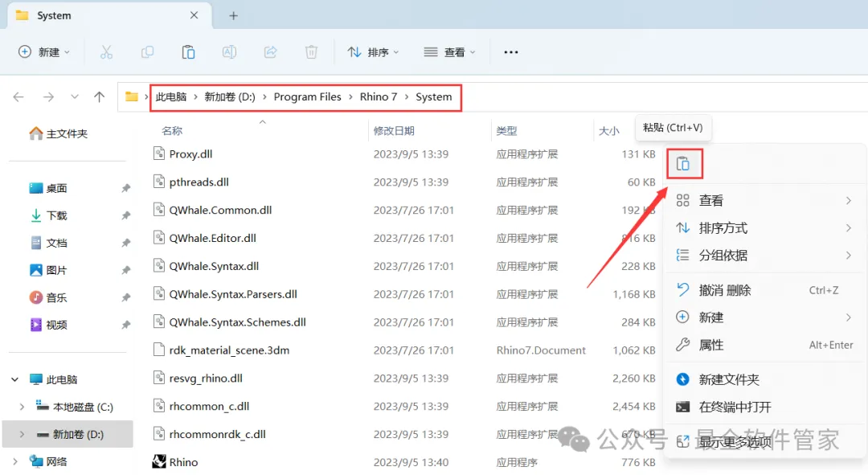Sort by the 大小 column header
This screenshot has height=475, width=868.
point(609,131)
